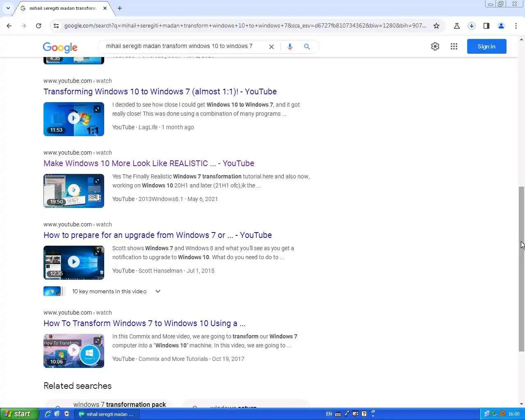Open the Google apps grid
525x420 pixels.
[454, 46]
